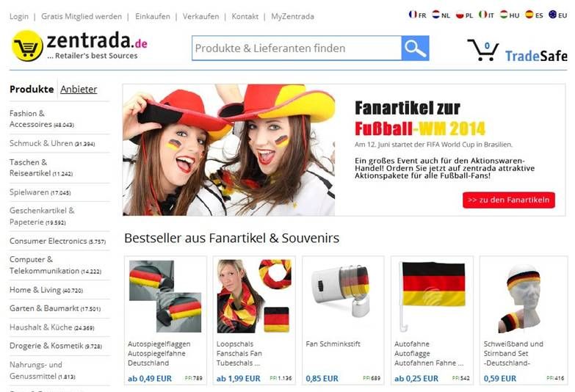575x392 pixels.
Task: Open the shopping cart icon
Action: point(483,50)
